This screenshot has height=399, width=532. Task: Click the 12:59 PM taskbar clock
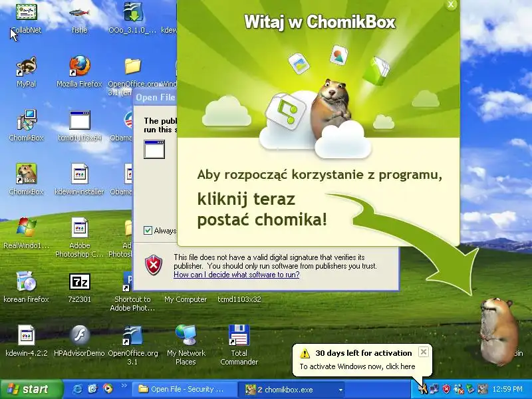(x=507, y=389)
